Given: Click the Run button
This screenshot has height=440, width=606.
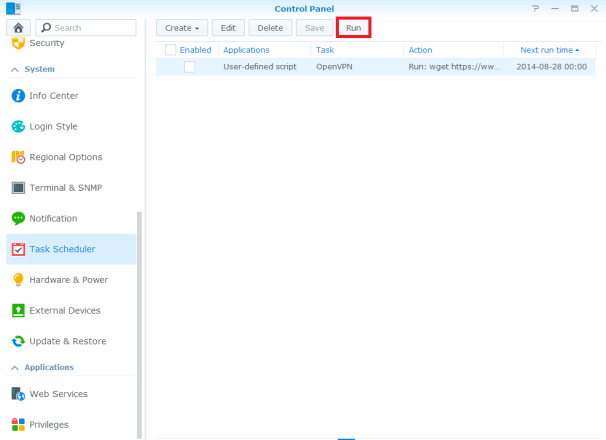Looking at the screenshot, I should coord(353,28).
